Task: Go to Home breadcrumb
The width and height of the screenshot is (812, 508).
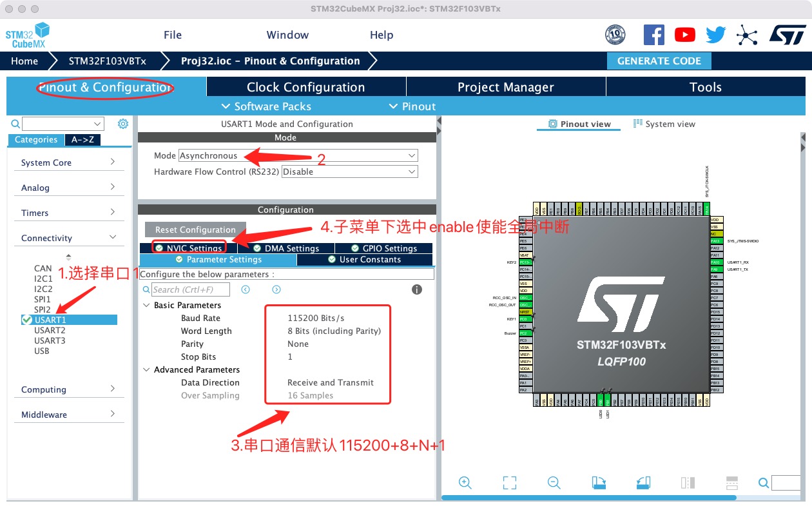Action: pyautogui.click(x=24, y=61)
